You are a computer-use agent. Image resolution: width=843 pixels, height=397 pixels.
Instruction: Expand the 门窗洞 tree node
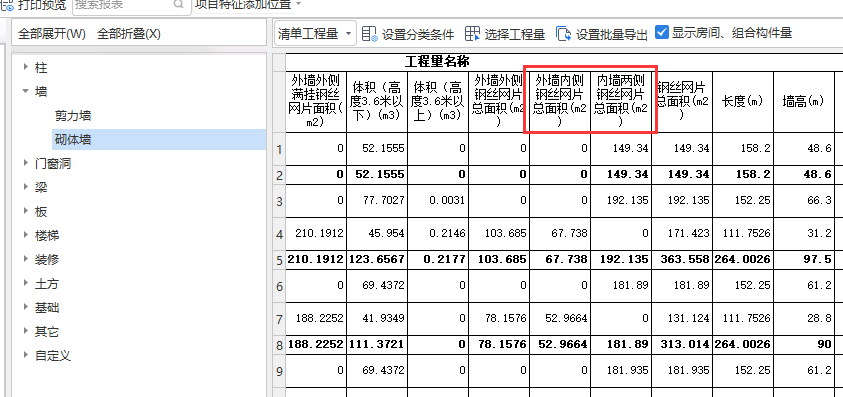[25, 163]
